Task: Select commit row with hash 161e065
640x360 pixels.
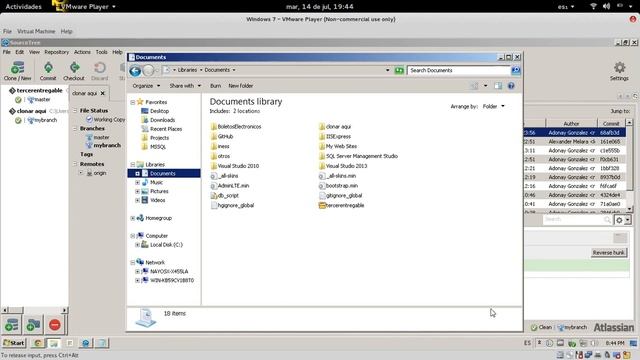Action: [575, 142]
